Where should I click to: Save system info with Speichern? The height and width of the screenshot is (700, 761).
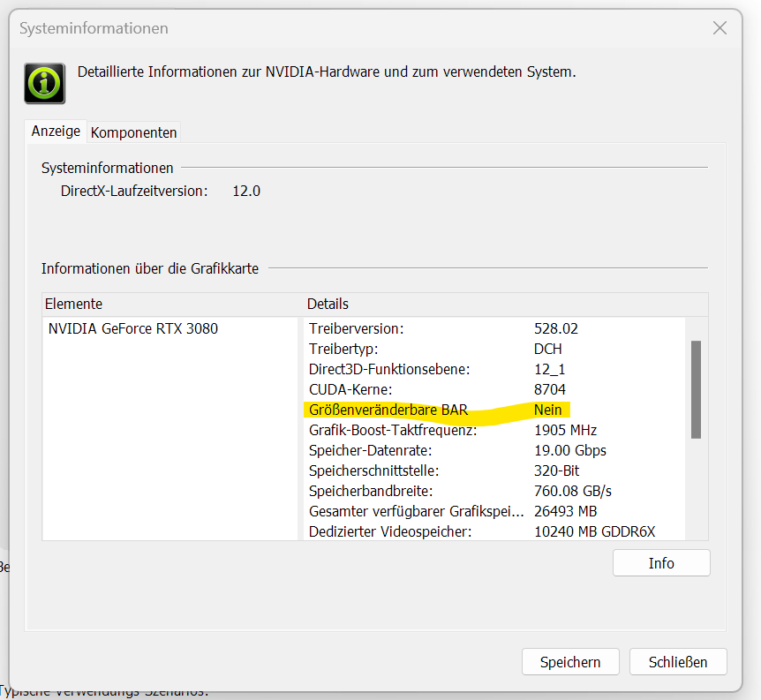tap(570, 662)
